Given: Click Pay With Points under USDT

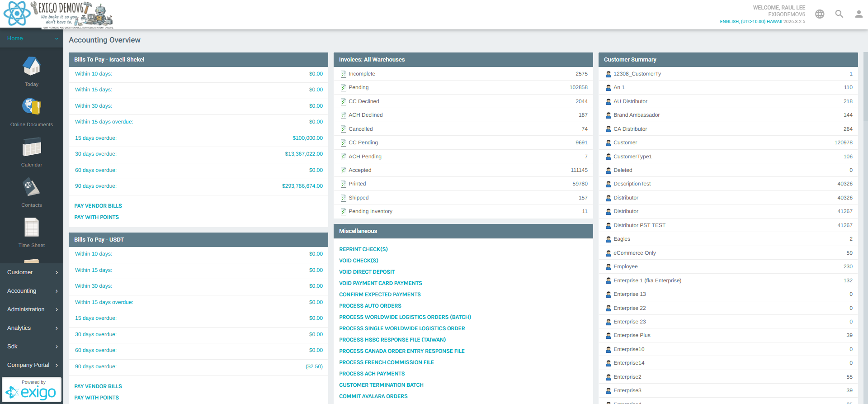Looking at the screenshot, I should 96,398.
